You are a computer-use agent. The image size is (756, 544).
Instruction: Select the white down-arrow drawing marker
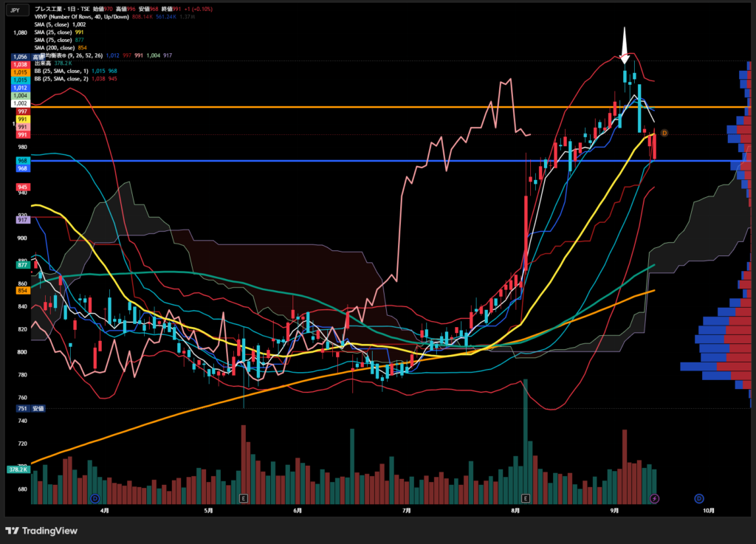coord(625,46)
